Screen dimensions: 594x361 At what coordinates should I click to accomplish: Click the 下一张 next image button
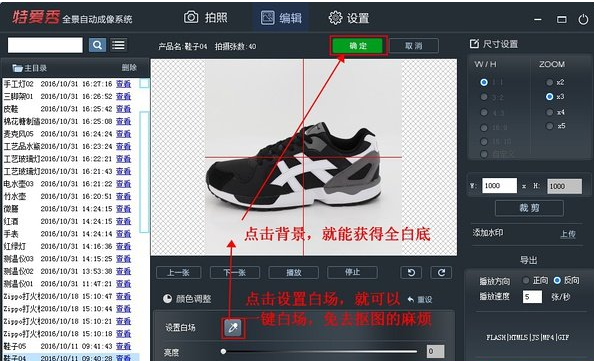[x=235, y=272]
